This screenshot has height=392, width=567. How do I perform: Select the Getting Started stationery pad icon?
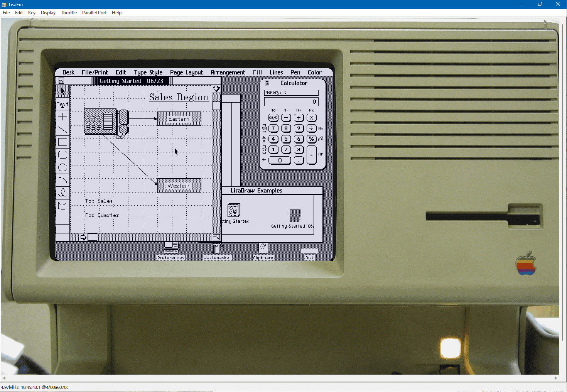click(x=234, y=210)
